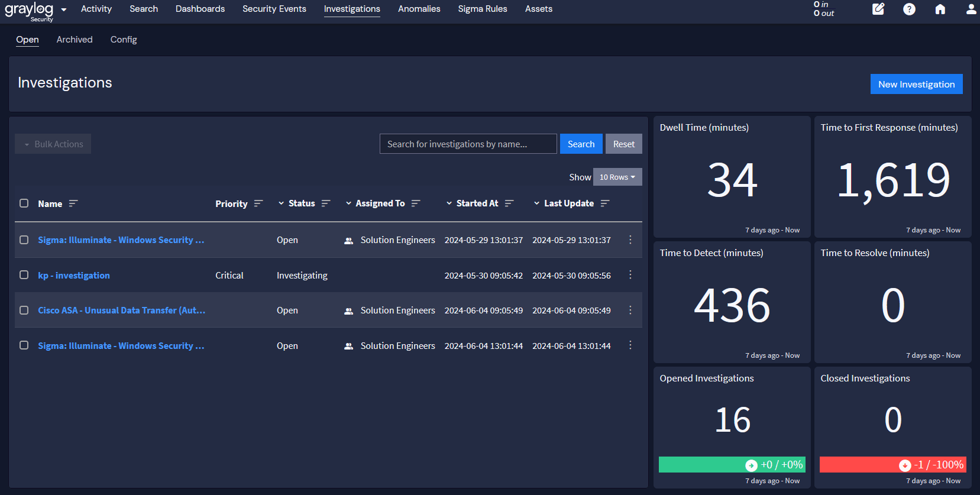Screen dimensions: 980x495
Task: Open the Sigma Rules menu item
Action: 482,9
